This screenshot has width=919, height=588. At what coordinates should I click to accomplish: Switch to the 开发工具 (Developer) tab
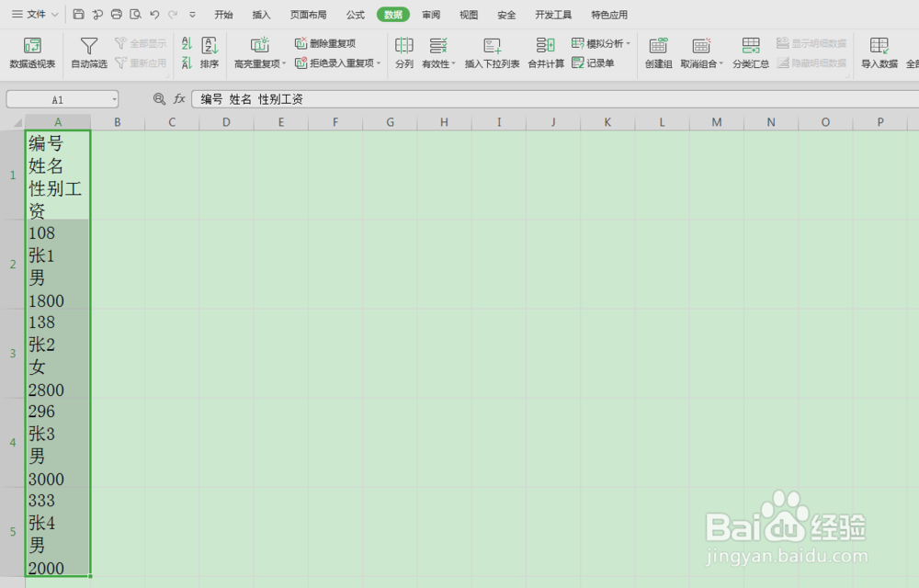point(553,15)
